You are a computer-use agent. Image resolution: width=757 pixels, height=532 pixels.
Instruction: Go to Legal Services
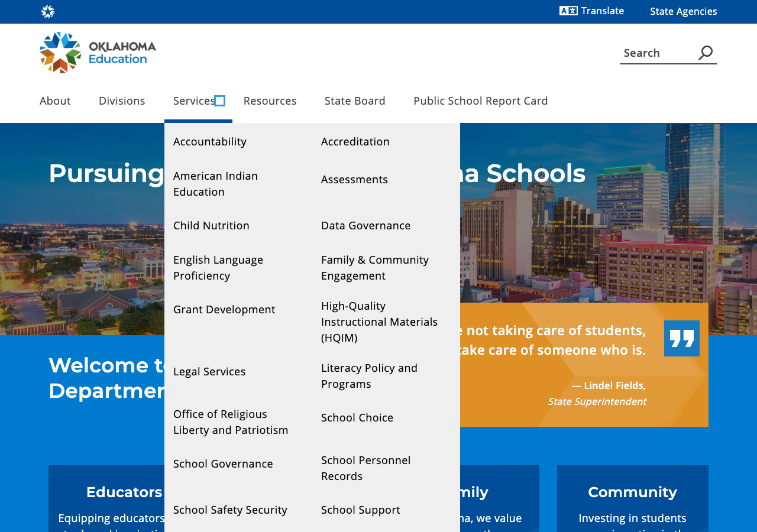tap(209, 372)
